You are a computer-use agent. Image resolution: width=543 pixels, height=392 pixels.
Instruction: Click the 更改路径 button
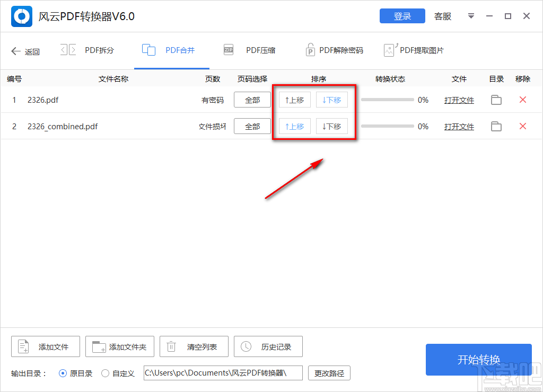click(329, 373)
